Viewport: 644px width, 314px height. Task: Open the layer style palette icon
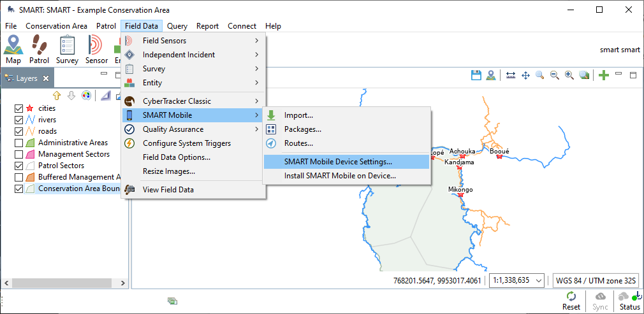[86, 95]
